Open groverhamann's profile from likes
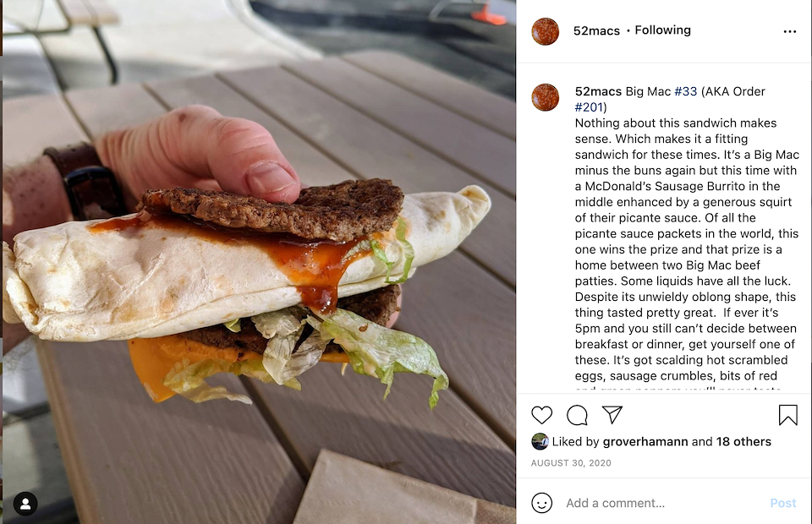812x524 pixels. tap(645, 441)
